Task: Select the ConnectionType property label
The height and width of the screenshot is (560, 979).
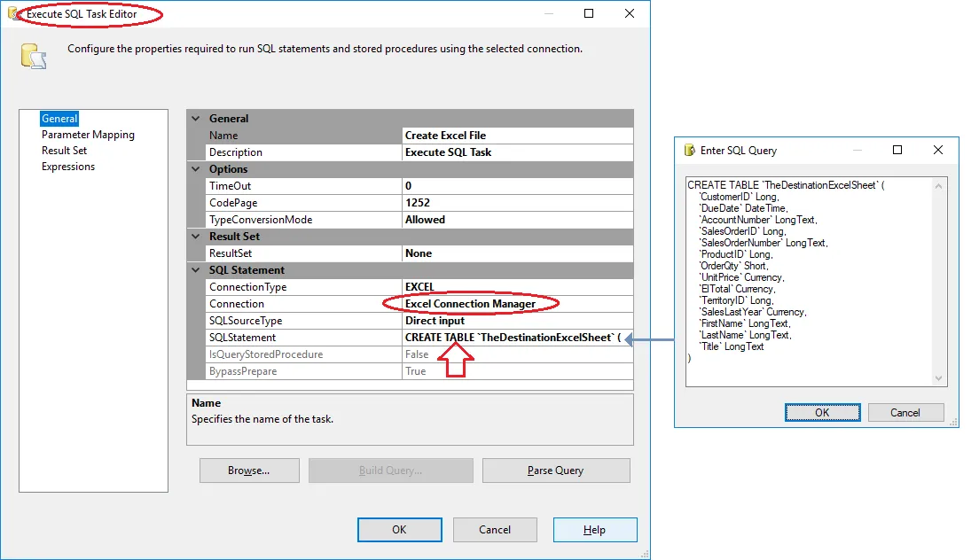Action: click(248, 287)
